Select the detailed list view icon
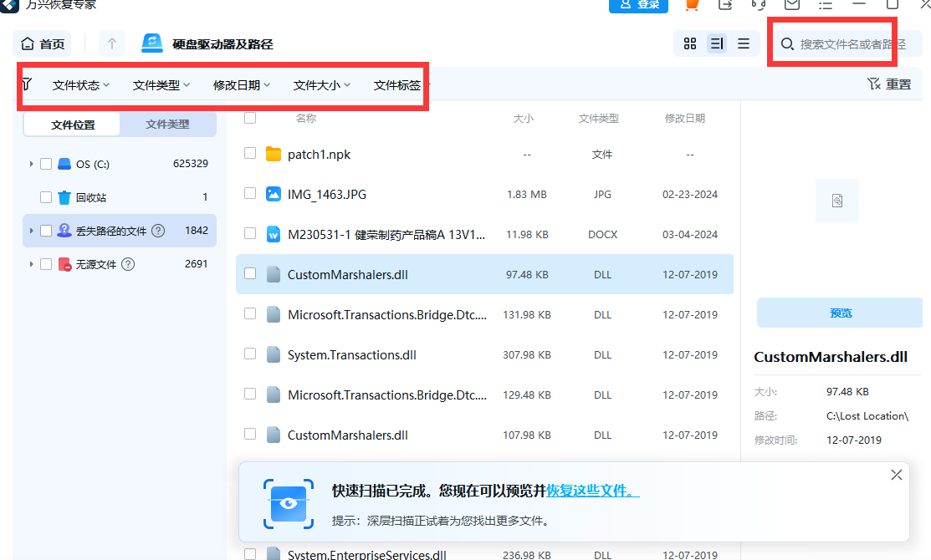This screenshot has height=560, width=931. (717, 43)
